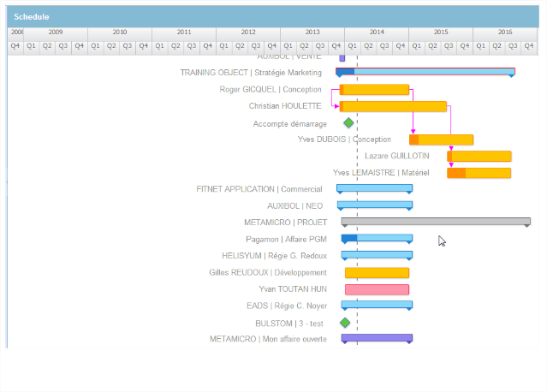
Task: Select the HELISYUM Régie G. Redoux bar
Action: pyautogui.click(x=377, y=255)
